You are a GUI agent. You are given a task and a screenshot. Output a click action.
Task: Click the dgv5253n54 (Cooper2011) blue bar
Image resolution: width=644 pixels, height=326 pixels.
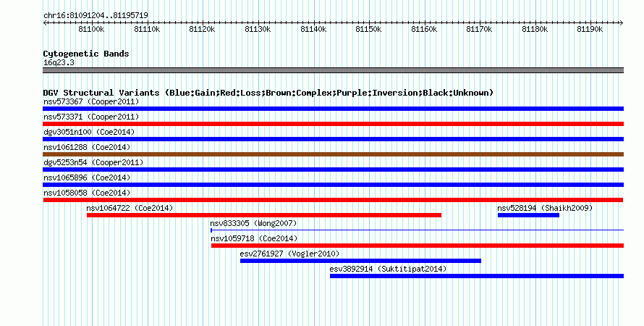point(333,170)
